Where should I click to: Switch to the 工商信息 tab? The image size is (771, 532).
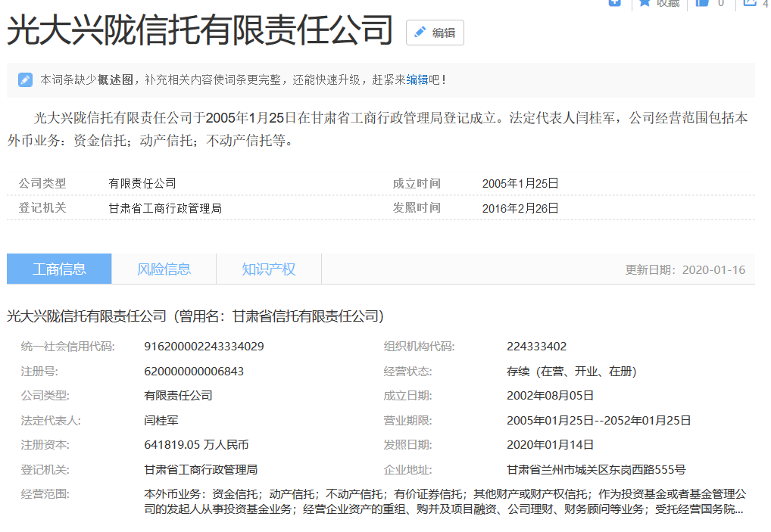(x=59, y=269)
